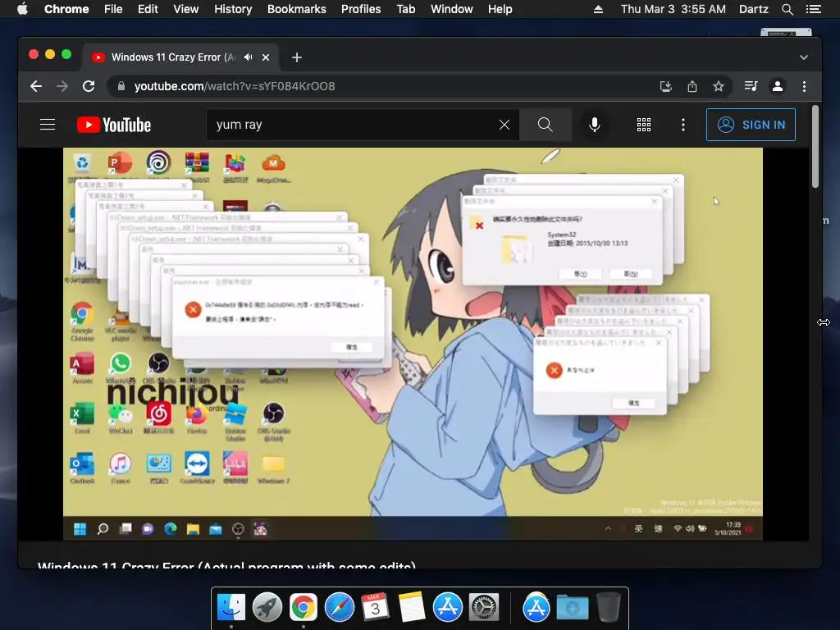Viewport: 840px width, 630px height.
Task: Clear the 'yum ray' search text
Action: click(x=504, y=125)
